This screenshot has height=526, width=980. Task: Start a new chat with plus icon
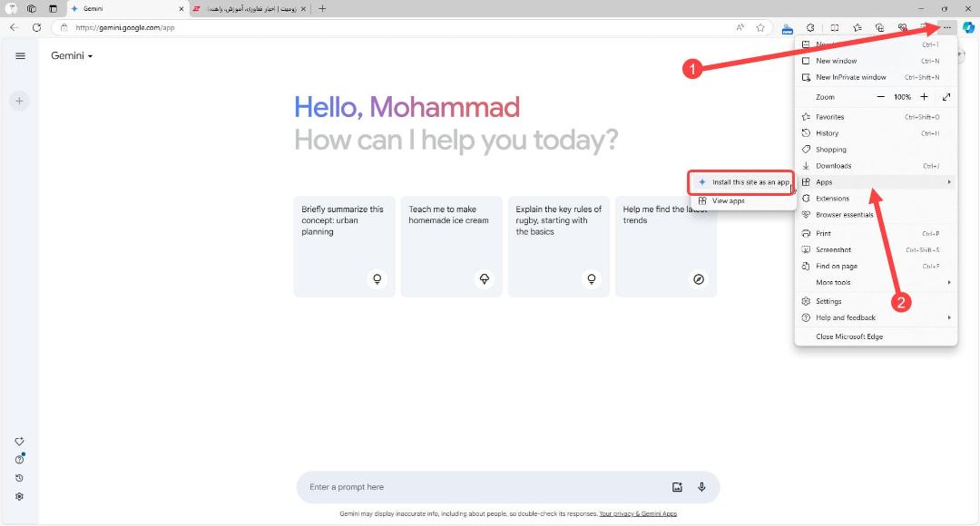(19, 101)
